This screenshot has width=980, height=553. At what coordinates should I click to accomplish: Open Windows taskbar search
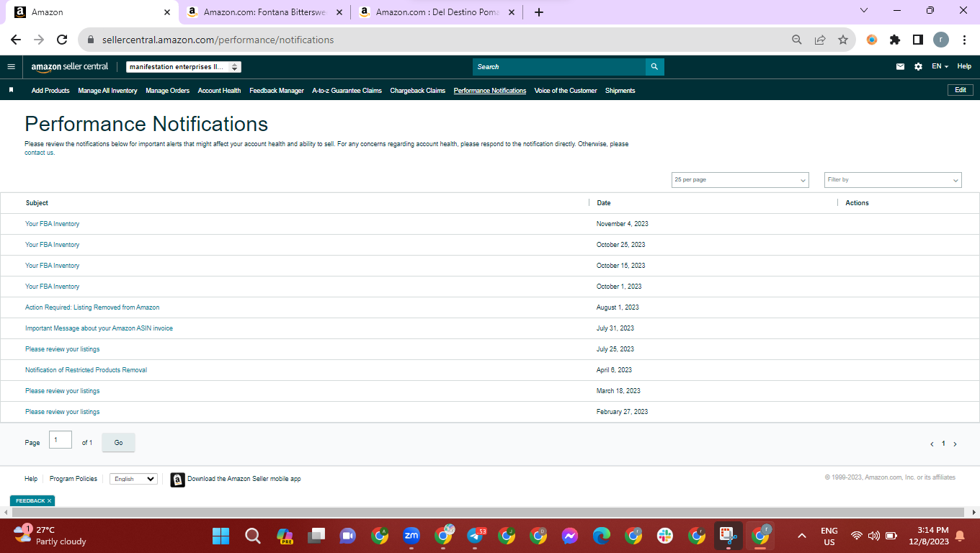pyautogui.click(x=253, y=536)
